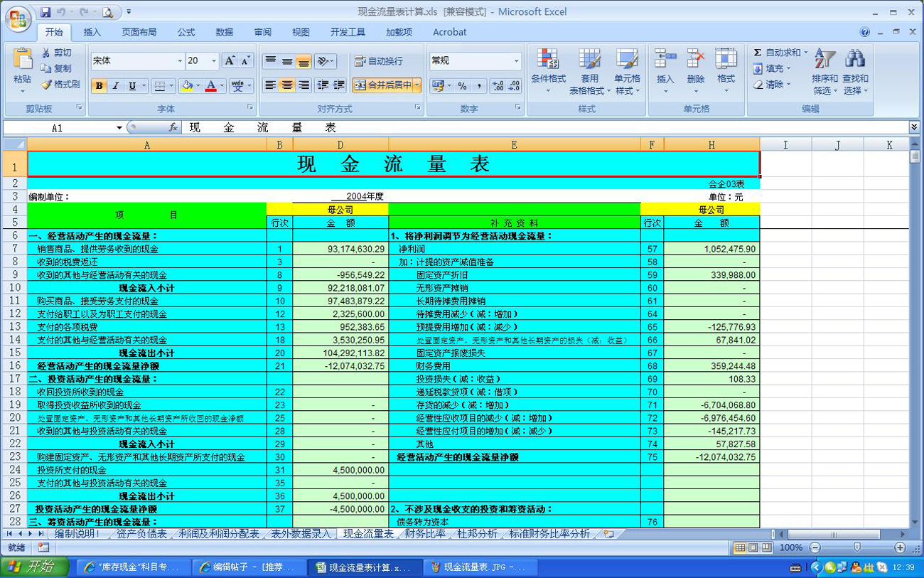Open 套用表格格式 table styles
The width and height of the screenshot is (924, 578).
pos(589,72)
